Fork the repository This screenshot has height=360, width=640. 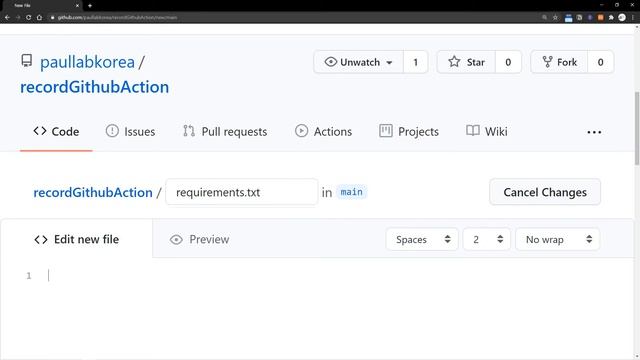coord(559,62)
